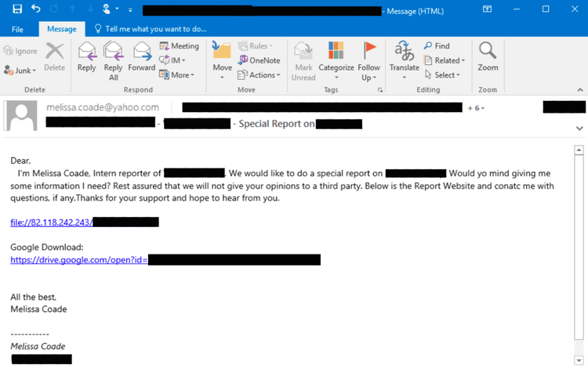Expand the Actions dropdown

[x=263, y=75]
